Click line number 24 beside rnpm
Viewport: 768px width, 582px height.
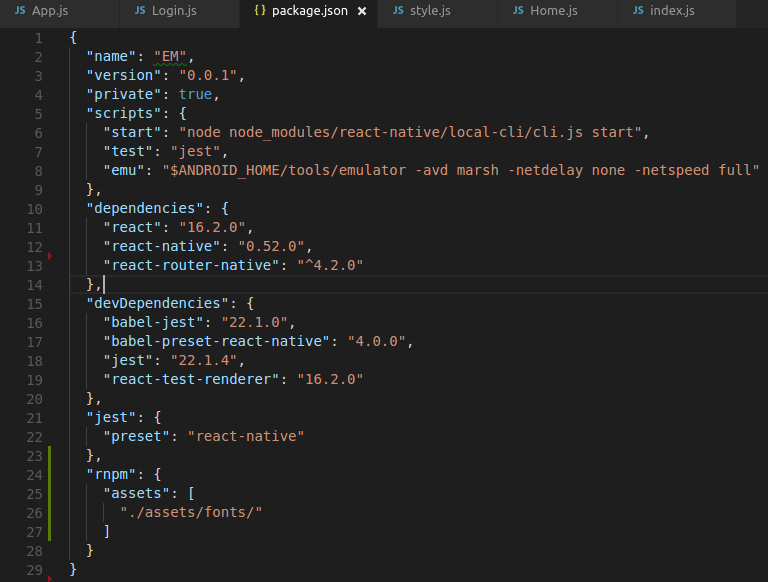pyautogui.click(x=34, y=475)
